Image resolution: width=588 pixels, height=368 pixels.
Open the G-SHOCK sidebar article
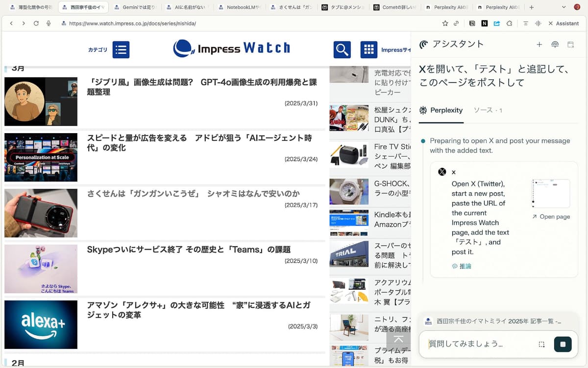pos(392,189)
